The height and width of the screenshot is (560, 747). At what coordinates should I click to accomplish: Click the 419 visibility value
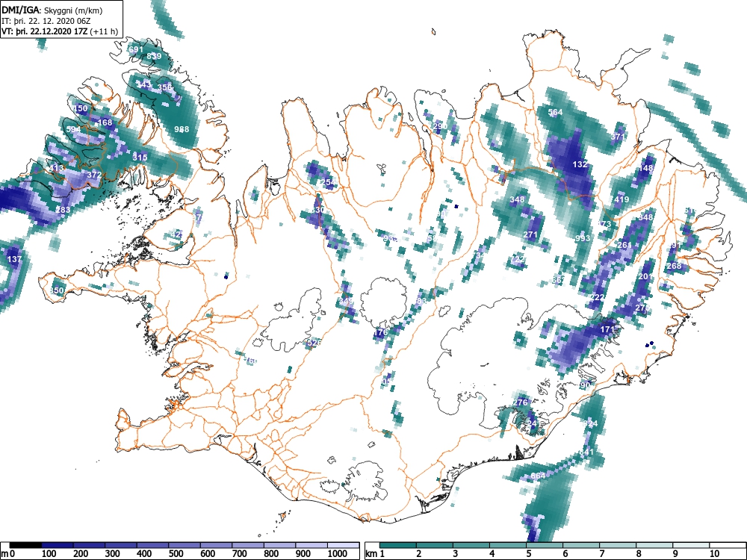(x=622, y=199)
